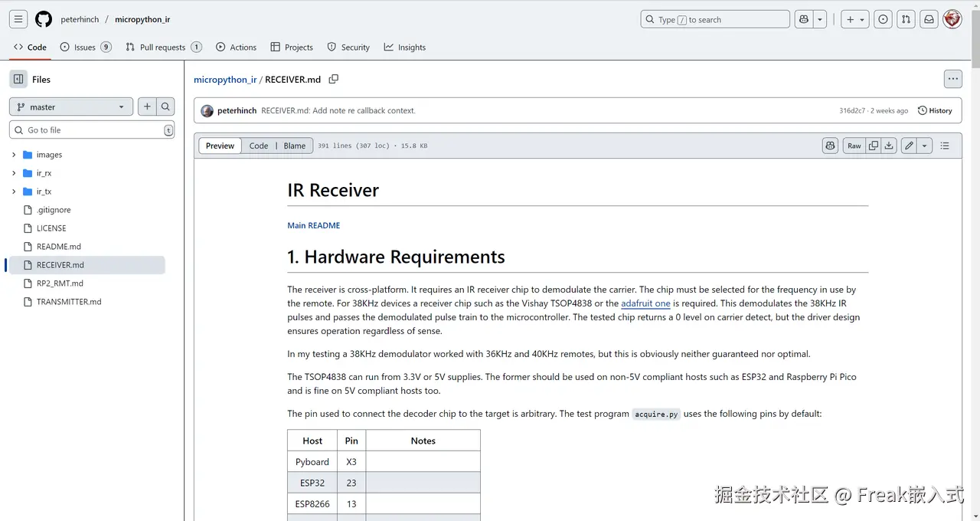The image size is (980, 521).
Task: Copy file path icon next to RECEIVER.md
Action: point(333,79)
